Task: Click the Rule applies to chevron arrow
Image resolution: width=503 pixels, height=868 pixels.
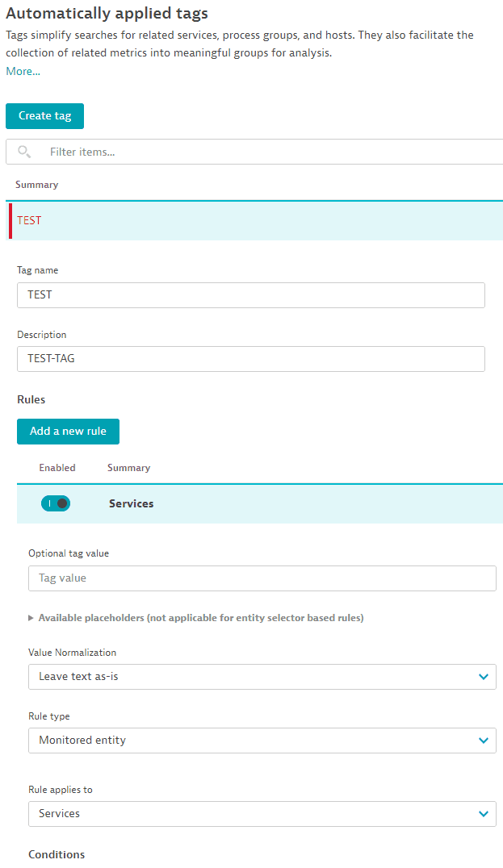Action: click(x=483, y=814)
